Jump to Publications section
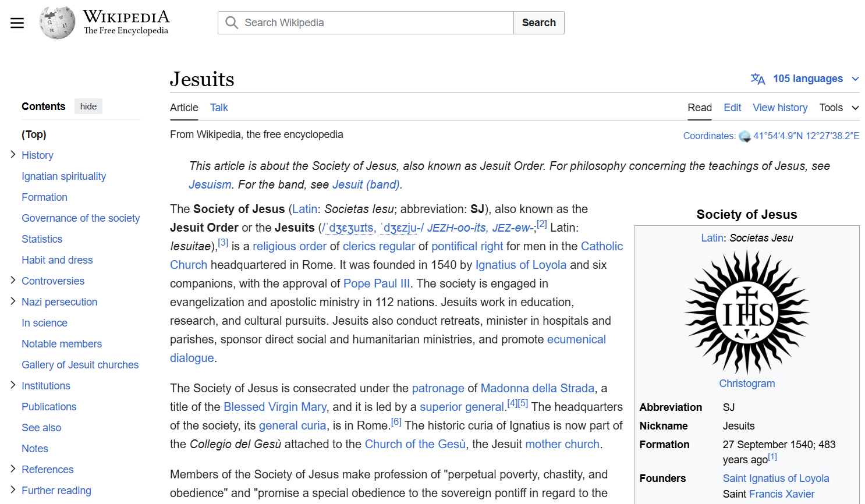This screenshot has height=504, width=865. pyautogui.click(x=49, y=407)
